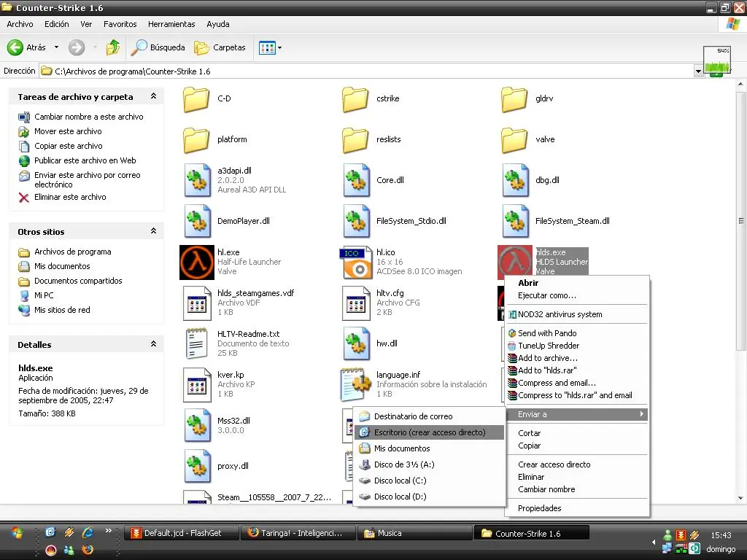Screen dimensions: 747x560
Task: Click the language.inf setup file icon
Action: (356, 384)
